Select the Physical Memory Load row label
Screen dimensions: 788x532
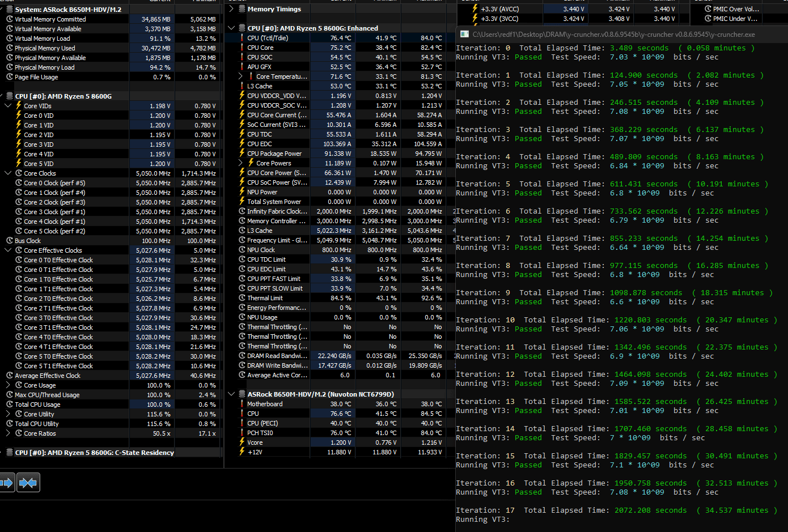coord(44,67)
